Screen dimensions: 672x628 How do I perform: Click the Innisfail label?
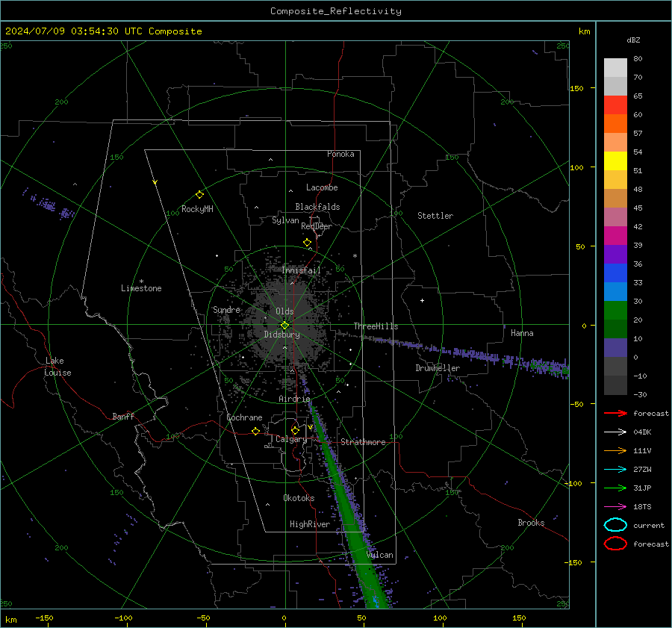pyautogui.click(x=301, y=270)
